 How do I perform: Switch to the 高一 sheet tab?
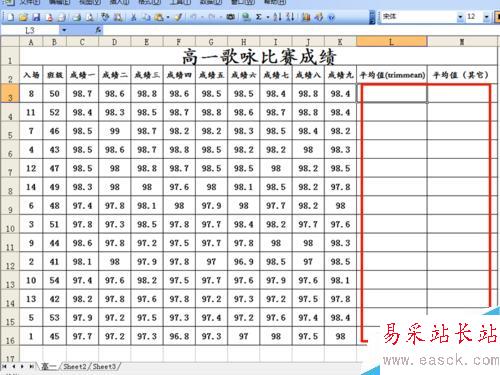pyautogui.click(x=49, y=367)
